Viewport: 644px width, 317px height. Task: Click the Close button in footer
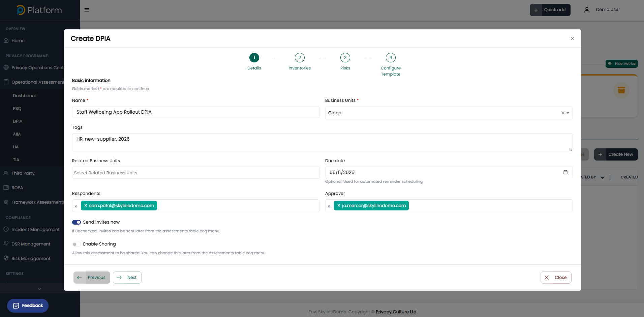tap(556, 278)
